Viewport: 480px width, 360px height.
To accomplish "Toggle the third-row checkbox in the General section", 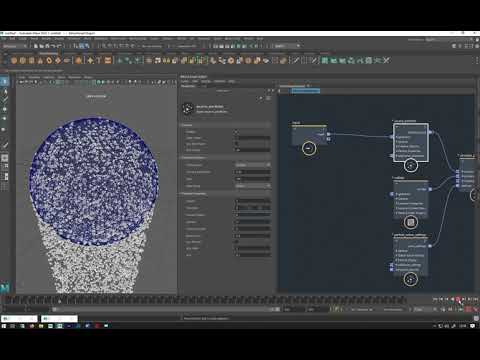I will tap(236, 144).
